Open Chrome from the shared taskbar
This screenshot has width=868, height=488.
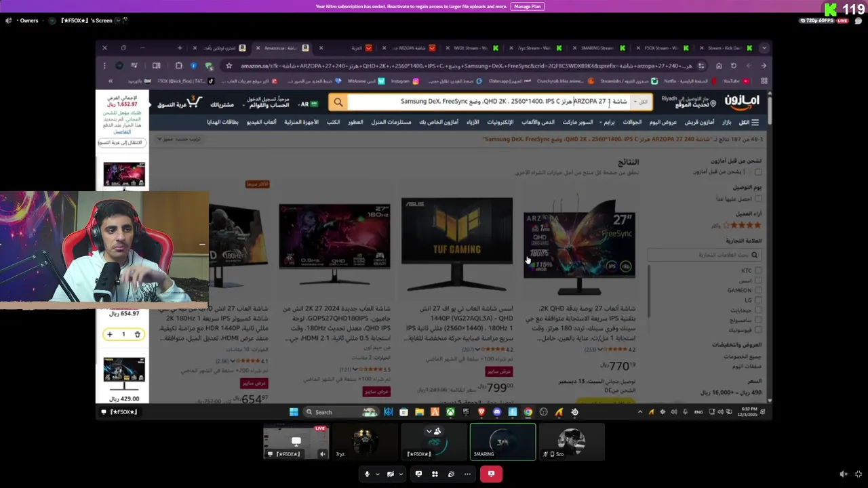(528, 412)
